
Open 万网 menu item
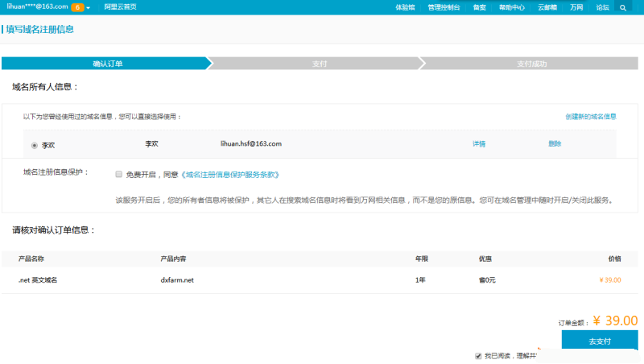[576, 7]
